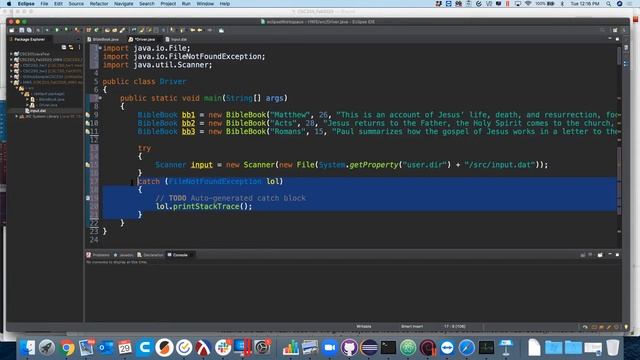Switch to the BibleBook.java editor tab
Image resolution: width=640 pixels, height=360 pixels.
(x=105, y=39)
